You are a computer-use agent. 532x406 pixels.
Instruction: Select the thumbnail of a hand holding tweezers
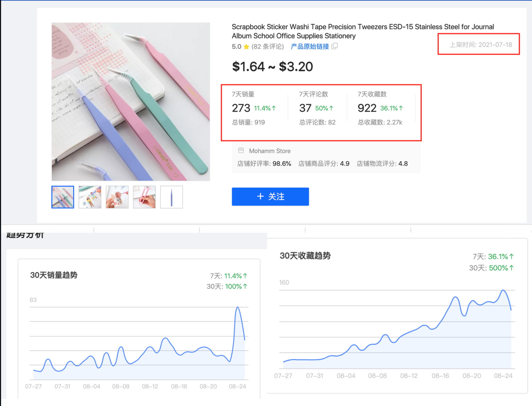click(144, 197)
